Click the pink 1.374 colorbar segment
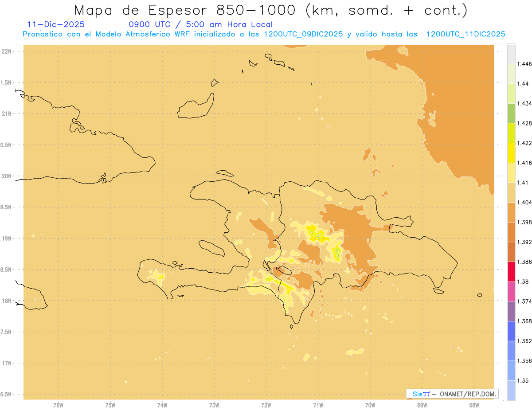532x411 pixels. (x=511, y=291)
